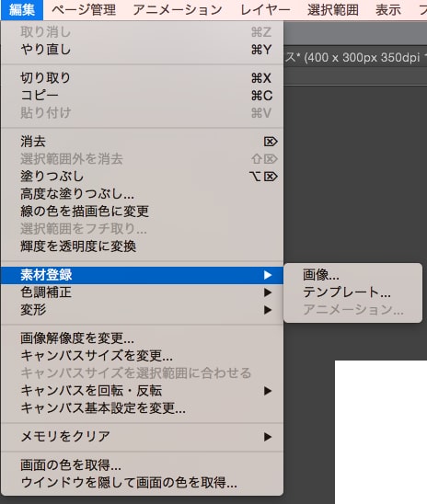The image size is (427, 504).
Task: Open the アニメーション menu in menu bar
Action: 178,9
